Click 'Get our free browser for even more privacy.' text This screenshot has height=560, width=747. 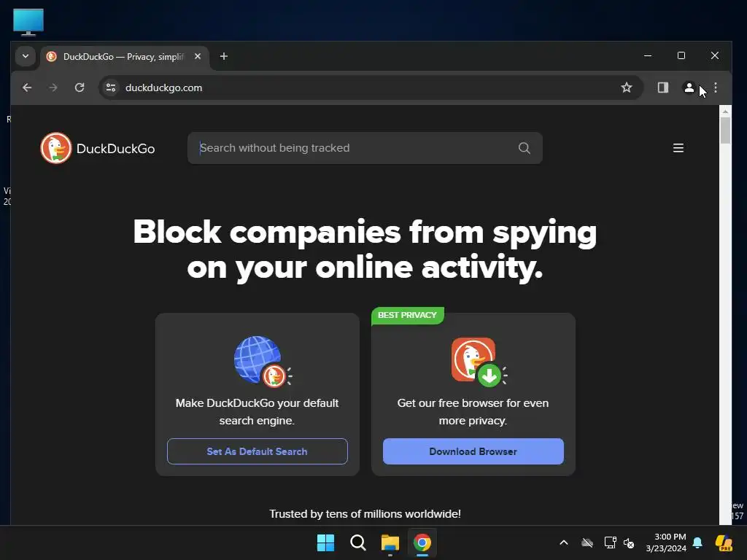pos(473,412)
